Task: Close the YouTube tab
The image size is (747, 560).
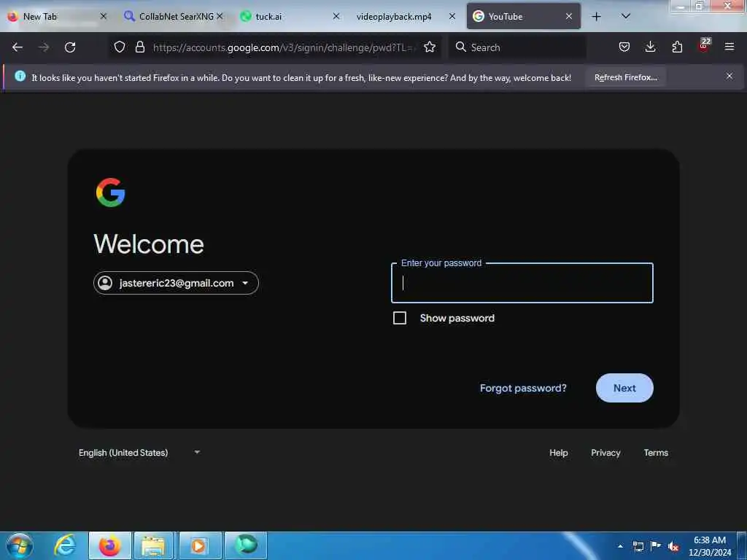Action: pos(569,16)
